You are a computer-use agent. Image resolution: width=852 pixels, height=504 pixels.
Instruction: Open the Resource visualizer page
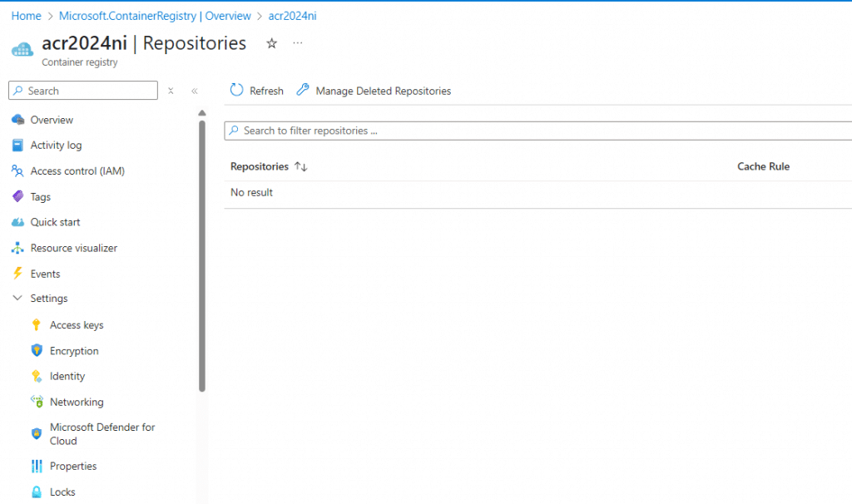coord(73,248)
